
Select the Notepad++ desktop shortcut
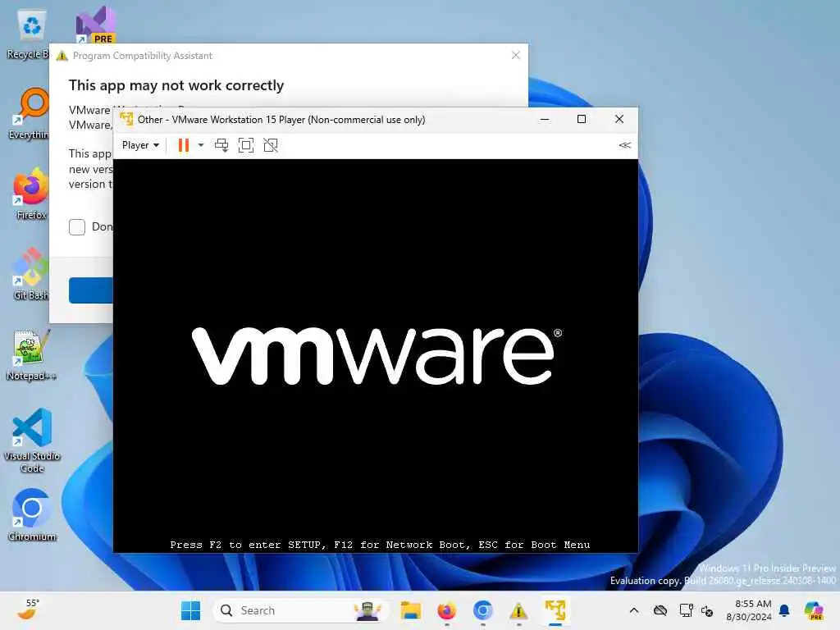[x=31, y=354]
